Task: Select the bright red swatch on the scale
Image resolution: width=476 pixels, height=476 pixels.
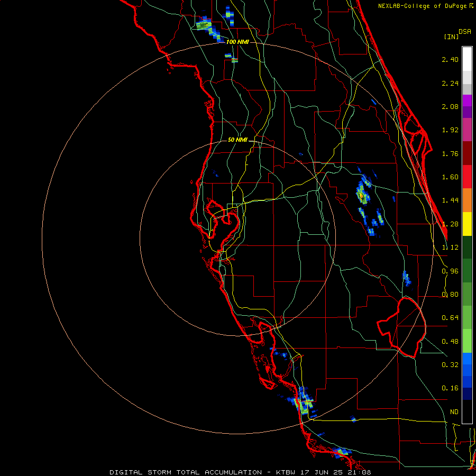Action: [467, 177]
